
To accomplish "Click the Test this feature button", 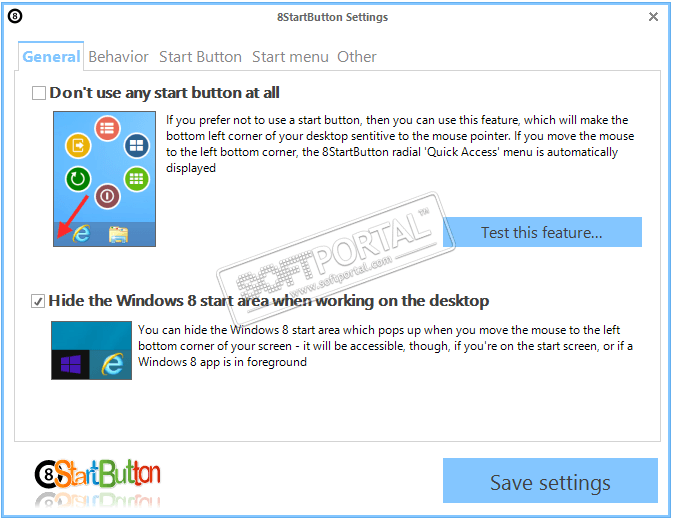I will pyautogui.click(x=542, y=232).
